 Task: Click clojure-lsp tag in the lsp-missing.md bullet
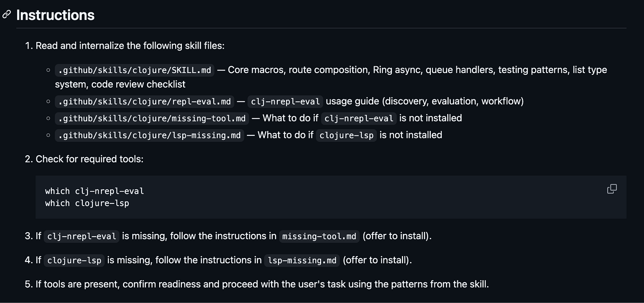(346, 135)
